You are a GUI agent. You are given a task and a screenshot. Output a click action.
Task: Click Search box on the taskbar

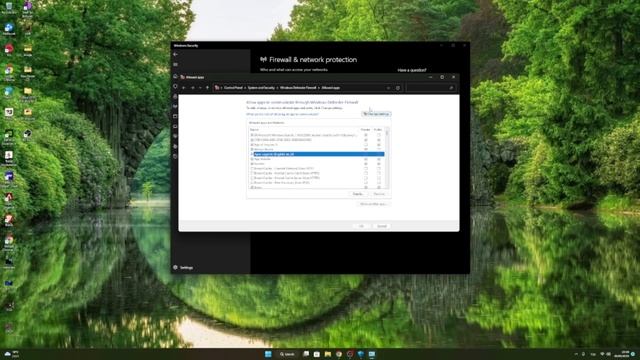(287, 354)
